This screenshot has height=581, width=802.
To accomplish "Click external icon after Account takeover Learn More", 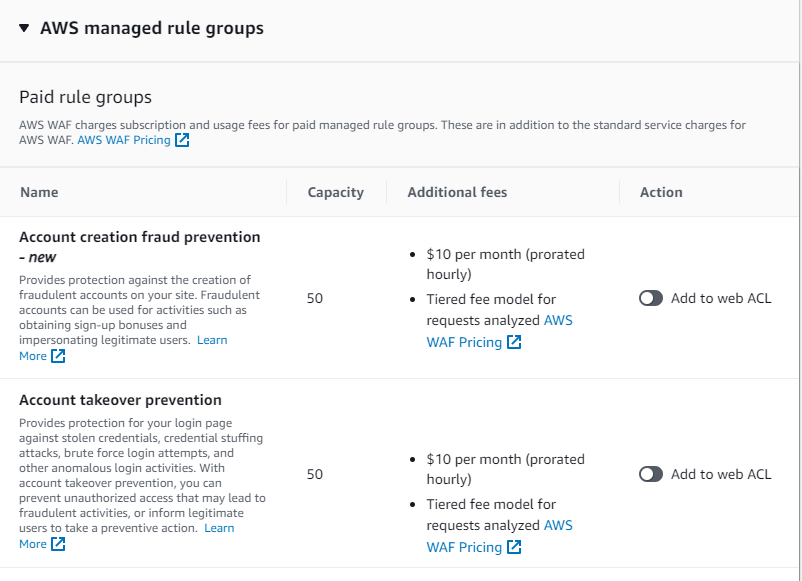I will coord(58,544).
